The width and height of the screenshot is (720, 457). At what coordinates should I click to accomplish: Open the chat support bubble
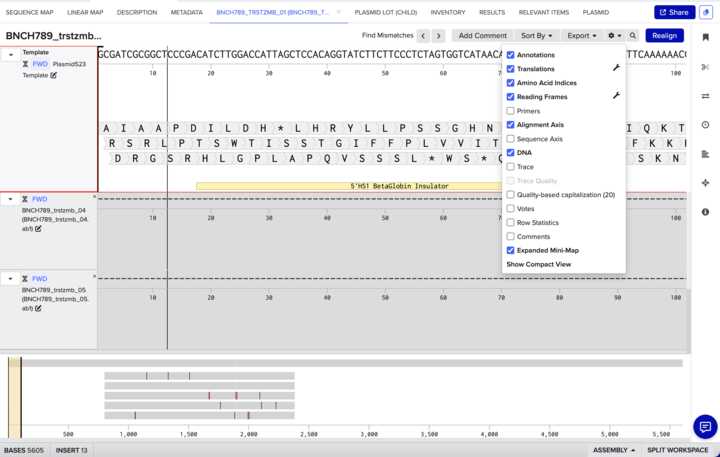point(705,427)
